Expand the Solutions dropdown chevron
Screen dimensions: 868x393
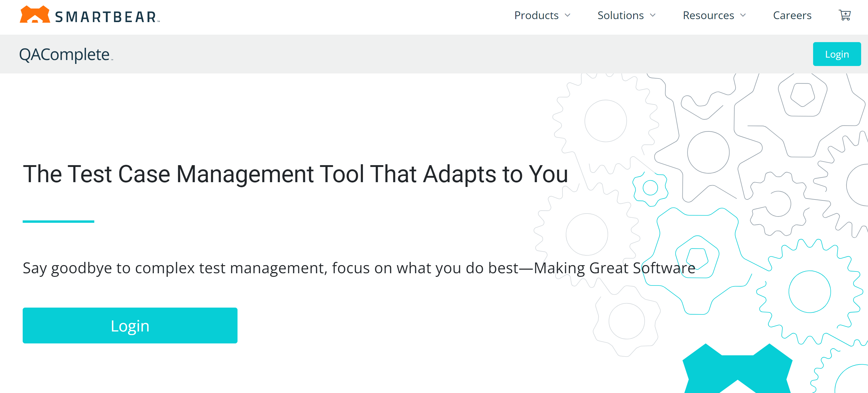[653, 15]
